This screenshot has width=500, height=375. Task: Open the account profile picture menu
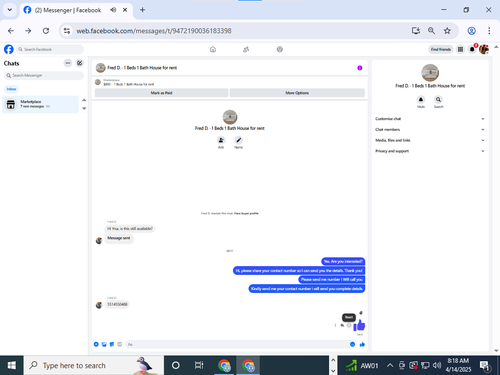484,49
